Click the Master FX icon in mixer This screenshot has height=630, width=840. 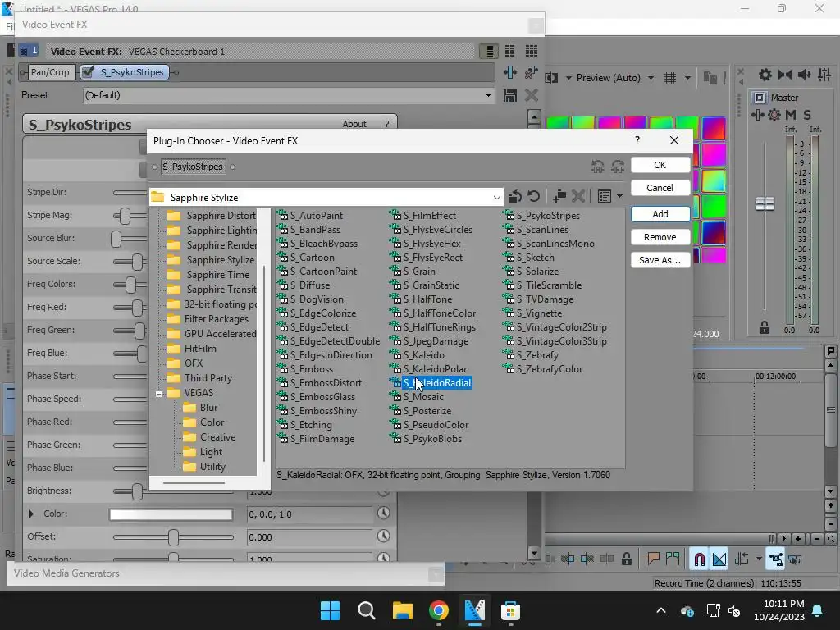[x=757, y=115]
